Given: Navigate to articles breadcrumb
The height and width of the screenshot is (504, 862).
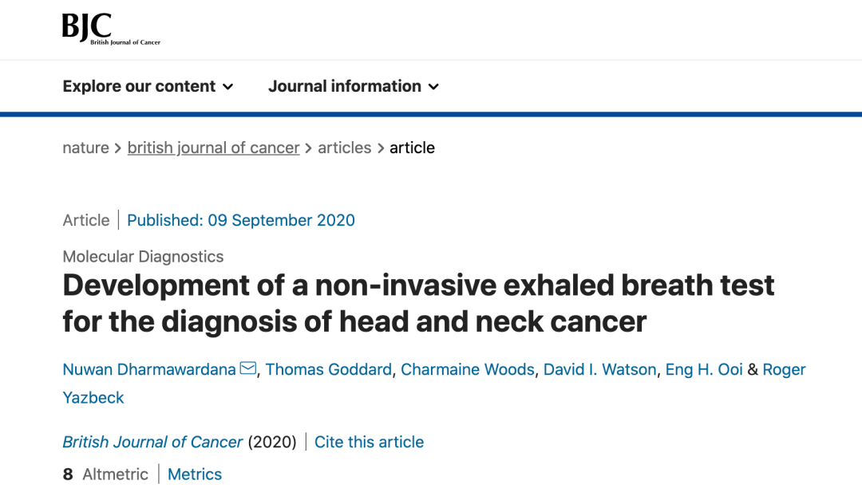Looking at the screenshot, I should [x=344, y=148].
